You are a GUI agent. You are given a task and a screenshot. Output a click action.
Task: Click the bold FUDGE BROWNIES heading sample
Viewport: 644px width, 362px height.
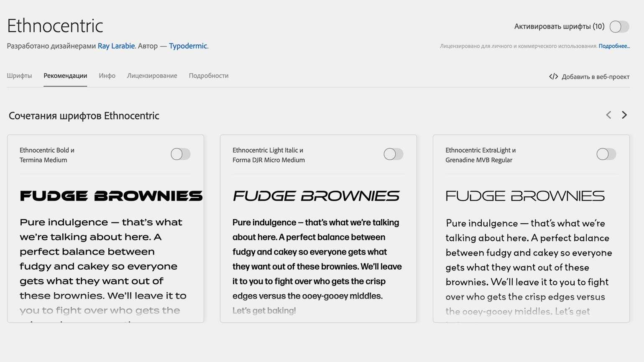111,196
